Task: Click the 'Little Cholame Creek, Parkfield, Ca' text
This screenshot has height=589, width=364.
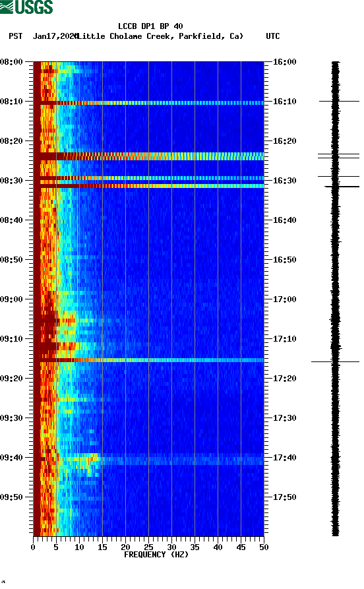Action: click(160, 36)
